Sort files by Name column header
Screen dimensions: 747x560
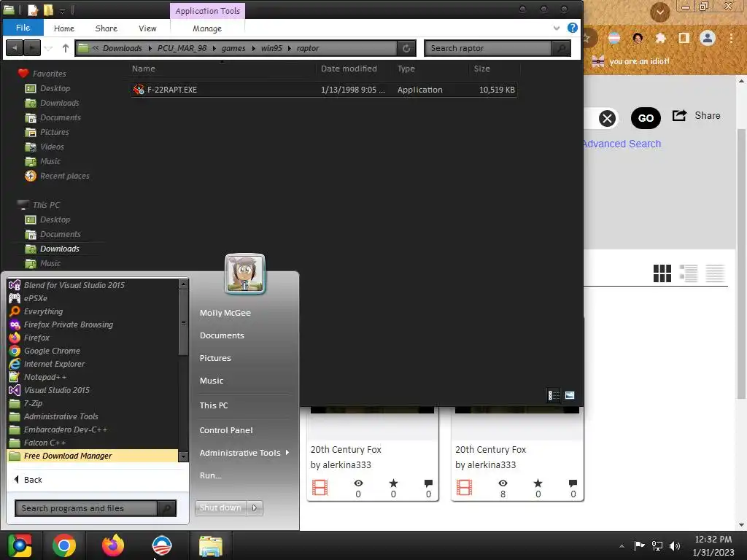(x=144, y=69)
